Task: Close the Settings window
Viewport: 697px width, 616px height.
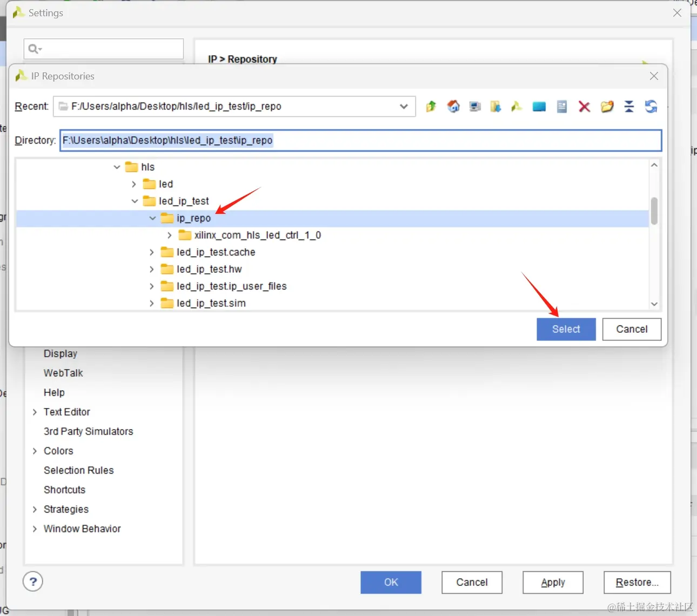Action: pyautogui.click(x=677, y=12)
